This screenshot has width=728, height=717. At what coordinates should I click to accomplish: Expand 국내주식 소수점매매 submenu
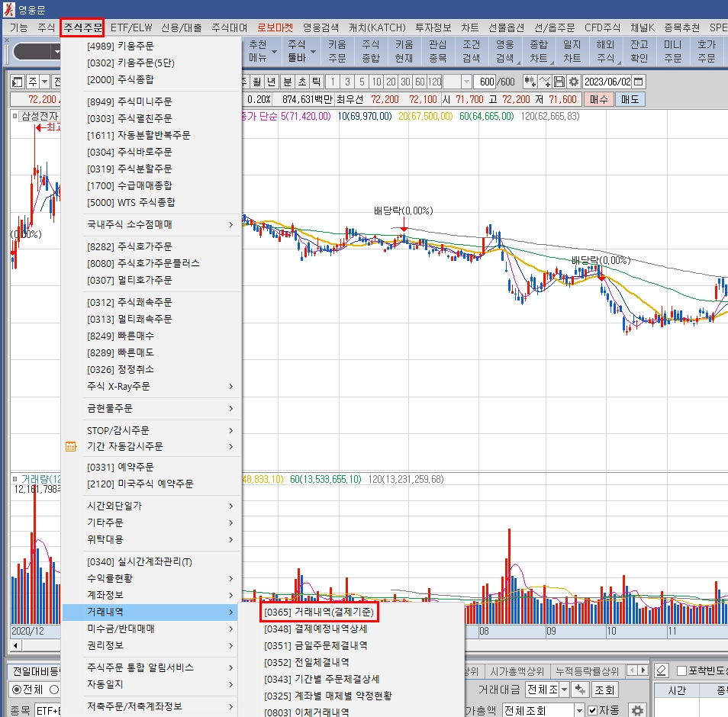point(151,224)
